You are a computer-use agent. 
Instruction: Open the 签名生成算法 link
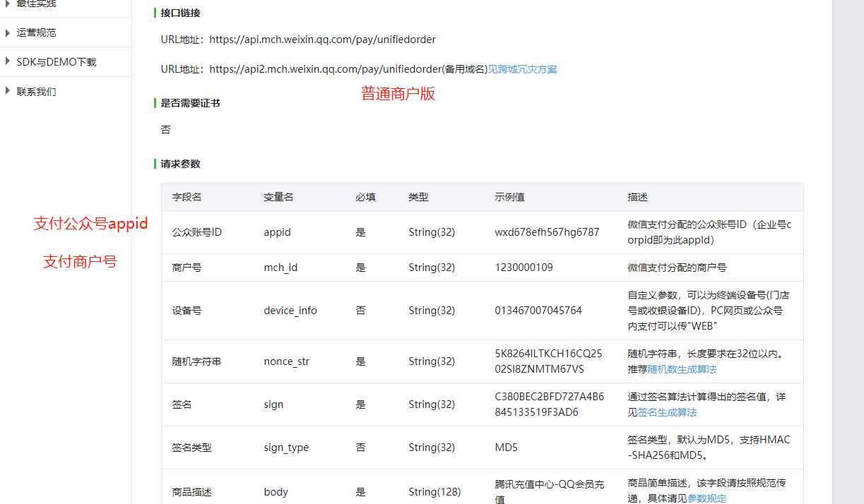click(667, 412)
